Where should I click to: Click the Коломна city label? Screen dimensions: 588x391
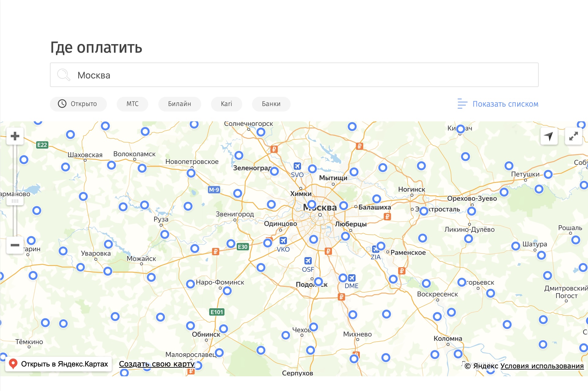click(448, 339)
